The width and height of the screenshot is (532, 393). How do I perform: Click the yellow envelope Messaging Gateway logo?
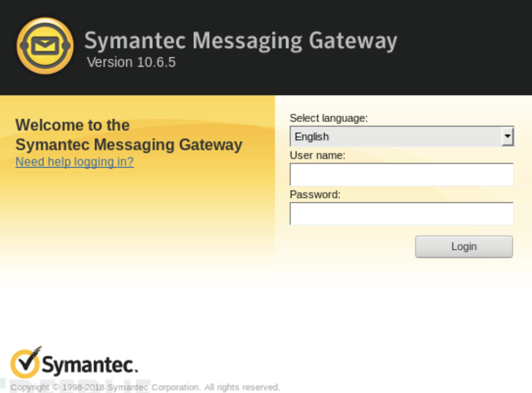tap(45, 46)
